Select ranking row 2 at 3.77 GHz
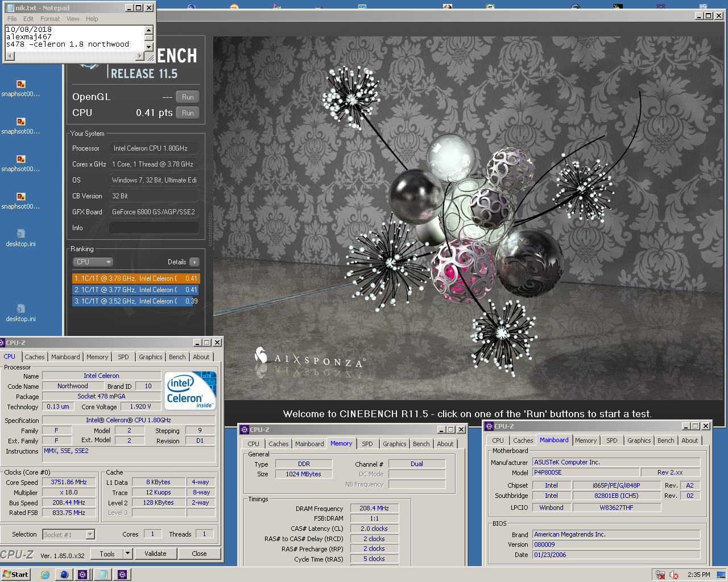The image size is (728, 582). pos(136,290)
